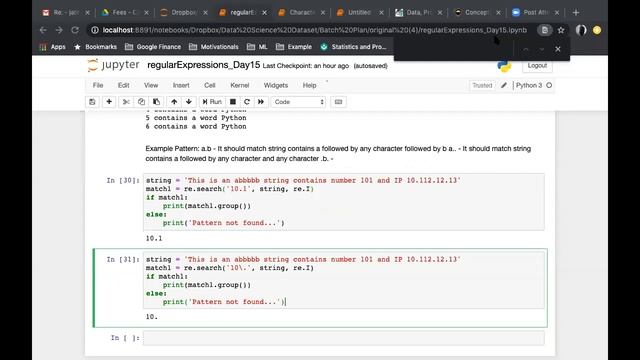Image resolution: width=640 pixels, height=360 pixels.
Task: Switch to the Gmail Re: tab
Action: coord(65,13)
